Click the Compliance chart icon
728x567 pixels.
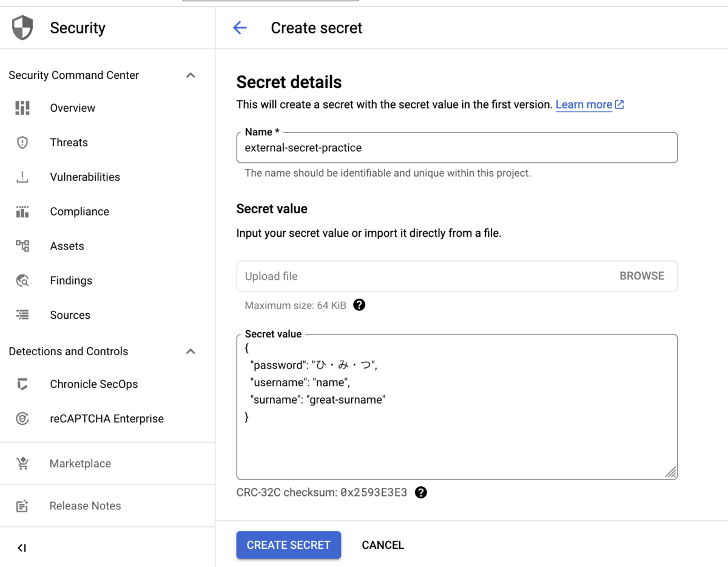click(x=22, y=212)
